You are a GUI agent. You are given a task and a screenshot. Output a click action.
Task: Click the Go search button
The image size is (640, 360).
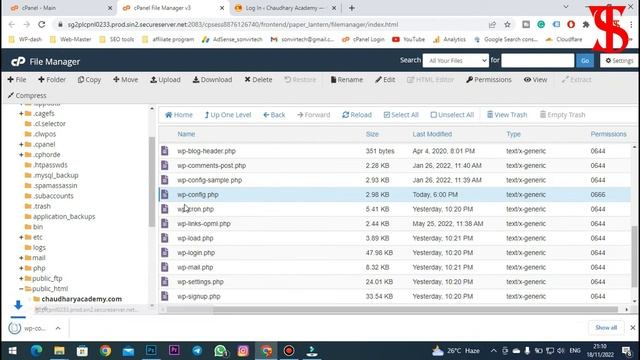pyautogui.click(x=585, y=60)
